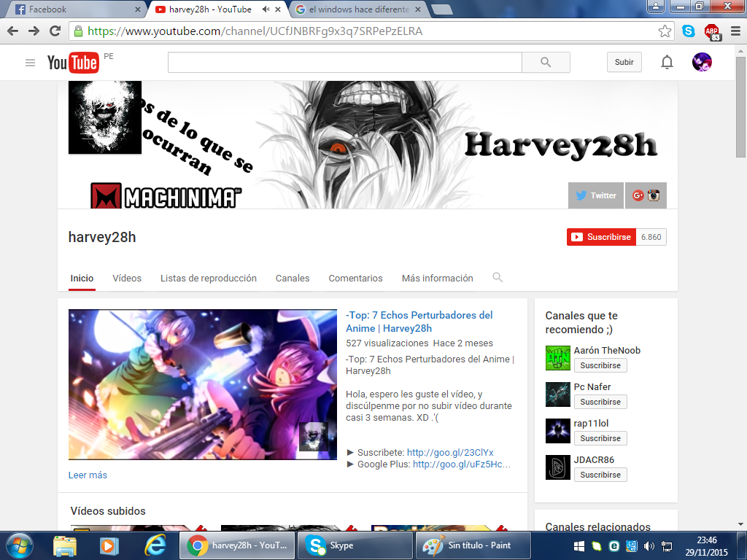This screenshot has height=560, width=747.
Task: Open the Google Plus goo.gl link
Action: point(462,464)
